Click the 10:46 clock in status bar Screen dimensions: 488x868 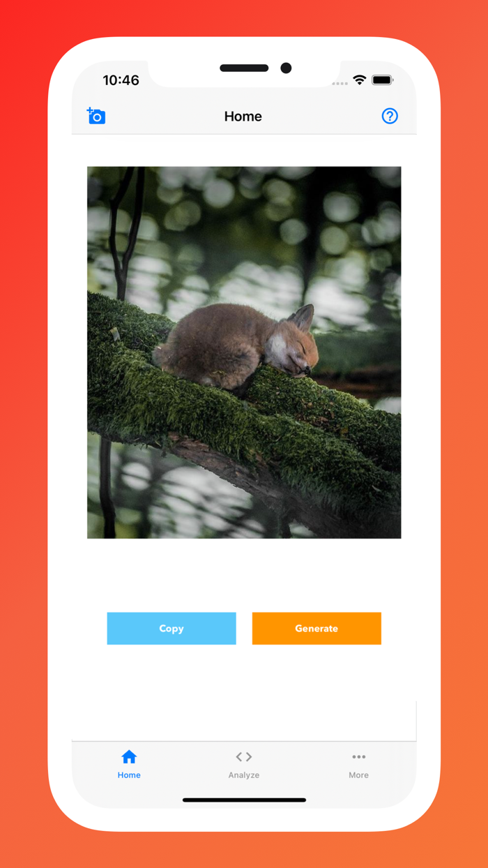pyautogui.click(x=121, y=80)
